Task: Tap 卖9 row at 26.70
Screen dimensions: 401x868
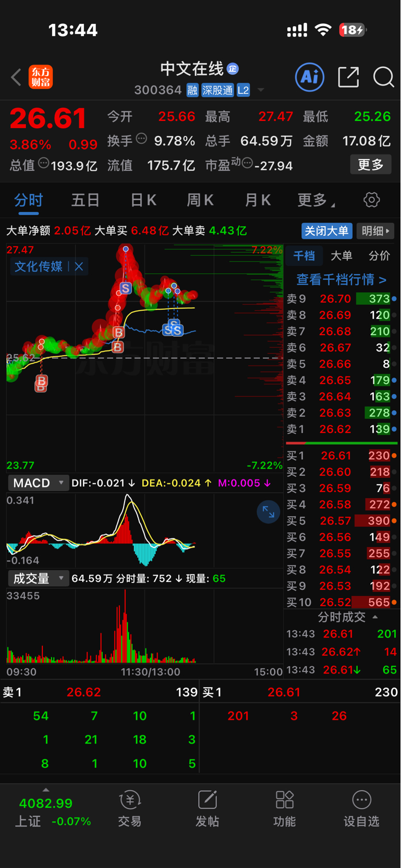Action: click(x=342, y=299)
